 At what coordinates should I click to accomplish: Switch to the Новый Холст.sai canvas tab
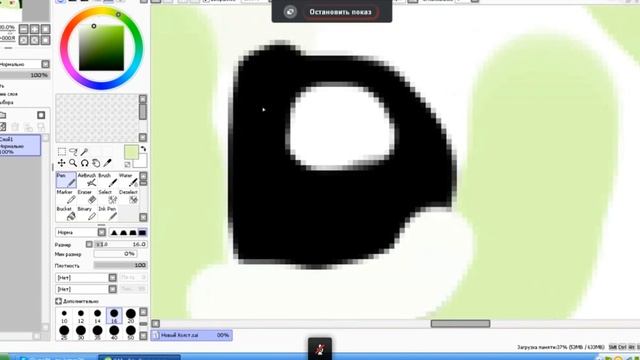coord(192,335)
